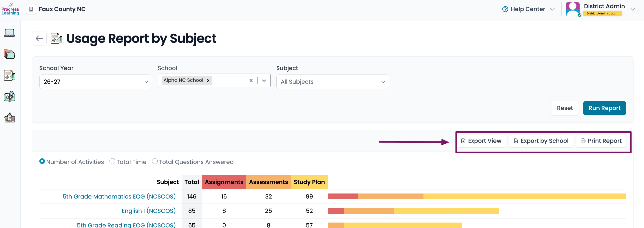Image resolution: width=644 pixels, height=228 pixels.
Task: Open the stacked folders sidebar icon
Action: pyautogui.click(x=9, y=54)
